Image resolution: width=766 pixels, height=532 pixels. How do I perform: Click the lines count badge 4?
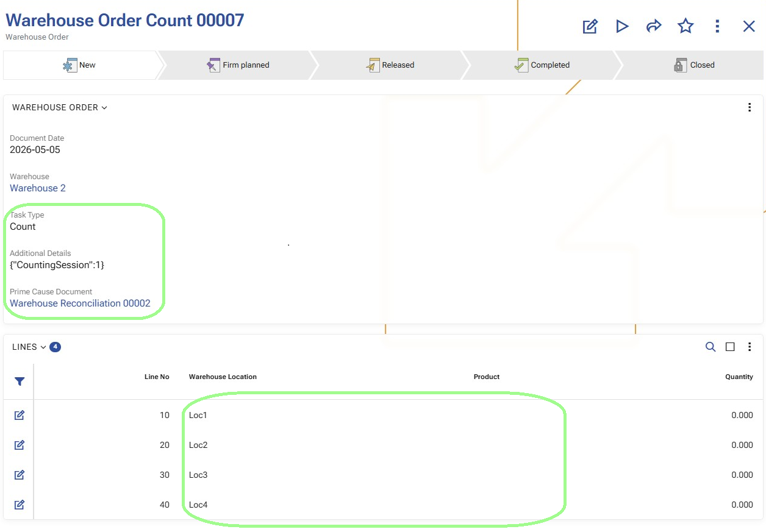pyautogui.click(x=55, y=347)
